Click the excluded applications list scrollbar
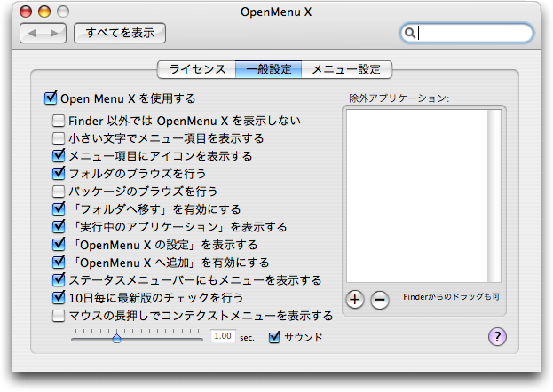Viewport: 553px width, 392px height. point(494,196)
